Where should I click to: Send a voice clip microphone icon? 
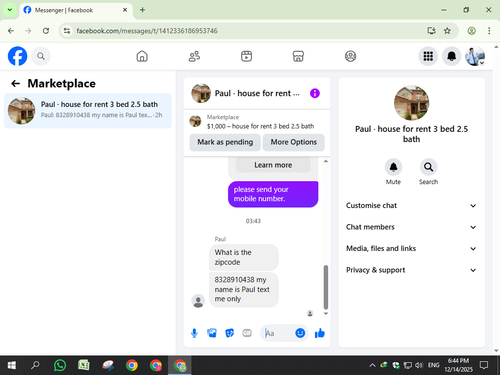pos(194,333)
